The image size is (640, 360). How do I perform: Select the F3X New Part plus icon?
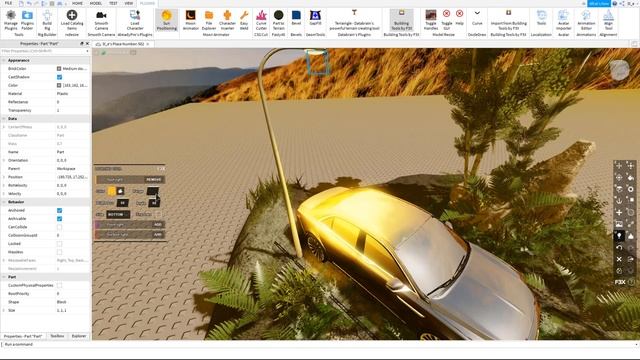tap(619, 212)
